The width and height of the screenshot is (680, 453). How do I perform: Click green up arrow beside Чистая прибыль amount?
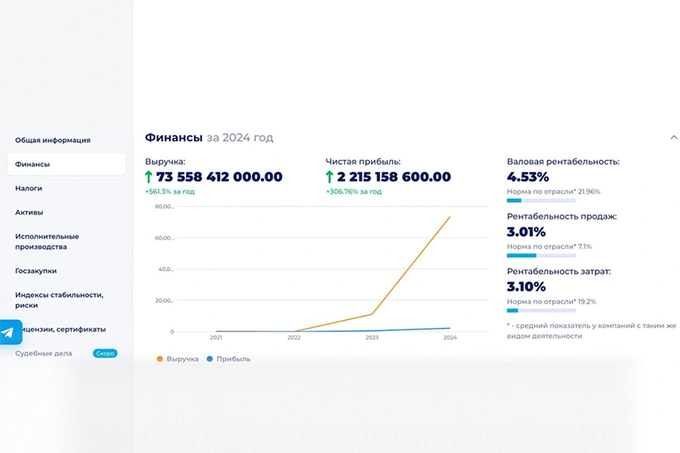pos(331,177)
